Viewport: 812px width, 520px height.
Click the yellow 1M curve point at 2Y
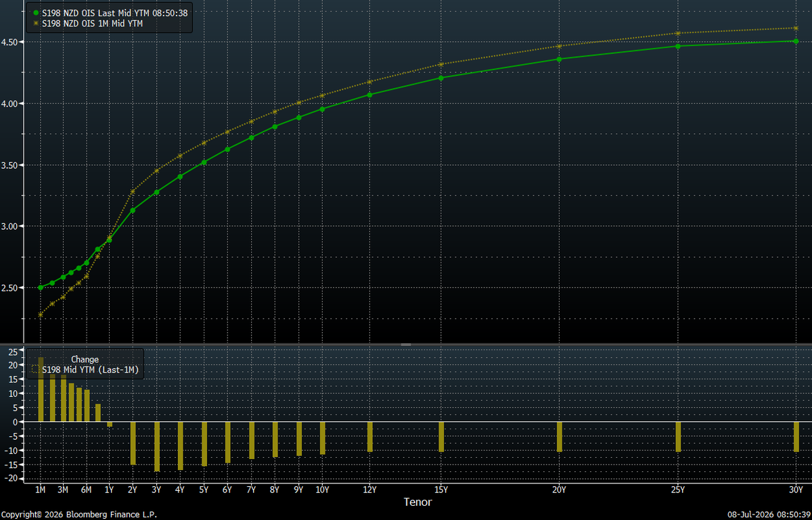pos(133,191)
